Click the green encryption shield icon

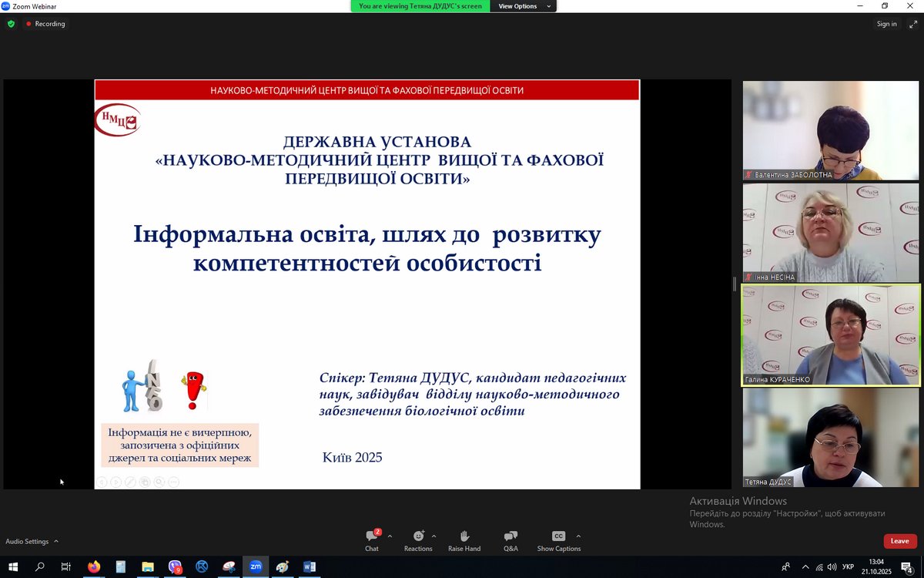(11, 24)
